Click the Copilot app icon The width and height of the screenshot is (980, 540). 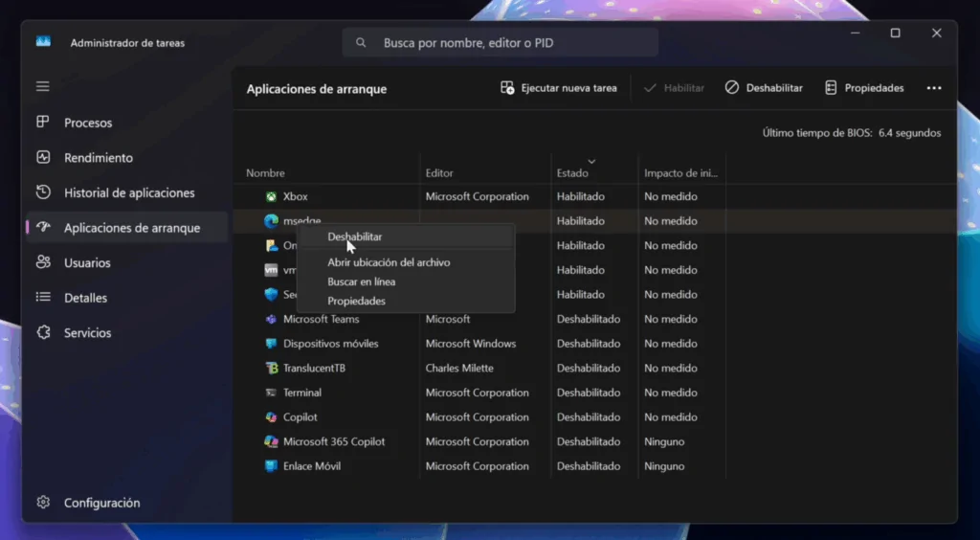point(271,416)
